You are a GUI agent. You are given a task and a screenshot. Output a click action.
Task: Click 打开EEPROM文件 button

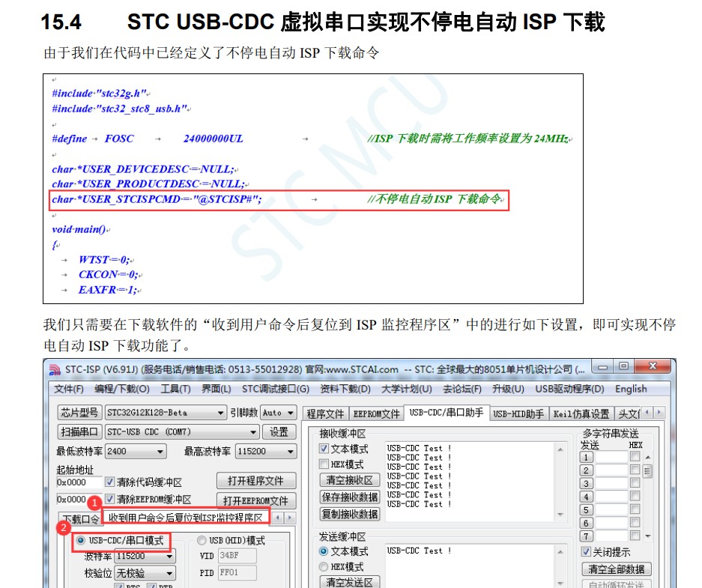pyautogui.click(x=255, y=501)
